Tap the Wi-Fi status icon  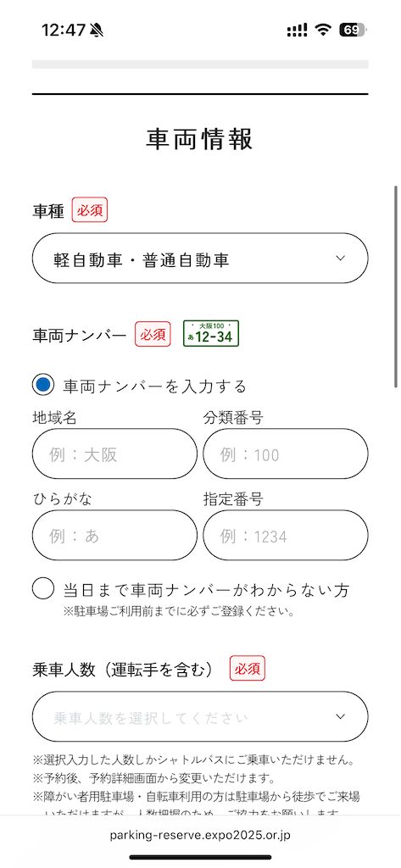322,30
